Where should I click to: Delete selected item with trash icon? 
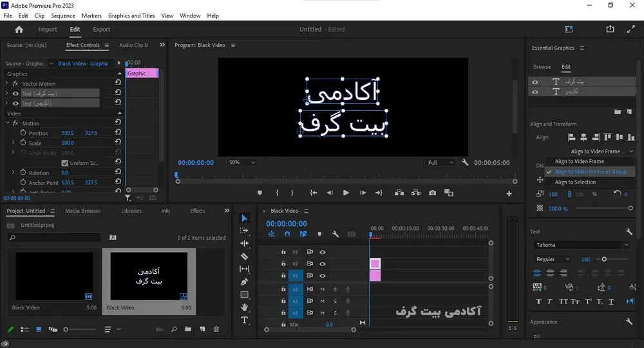coord(216,329)
